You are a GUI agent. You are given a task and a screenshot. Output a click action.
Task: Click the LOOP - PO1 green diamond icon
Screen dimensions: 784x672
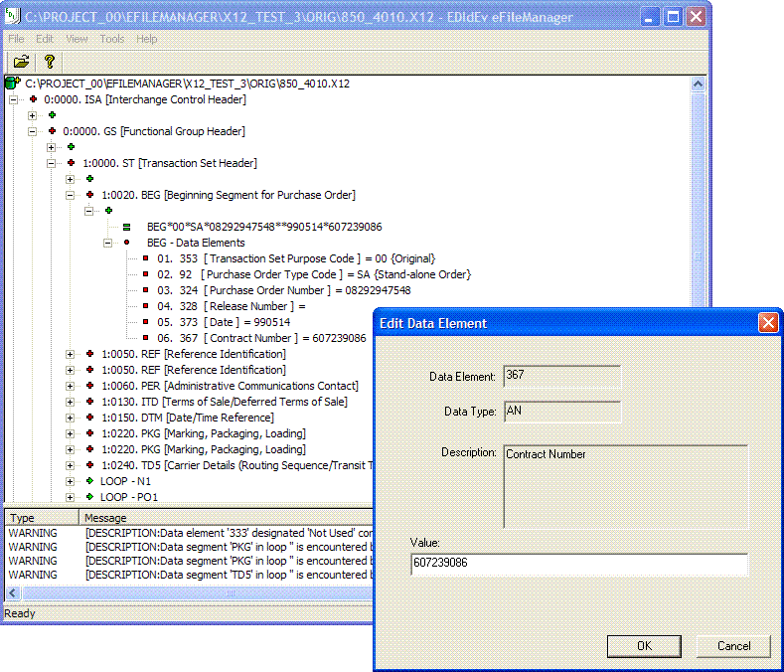(89, 497)
